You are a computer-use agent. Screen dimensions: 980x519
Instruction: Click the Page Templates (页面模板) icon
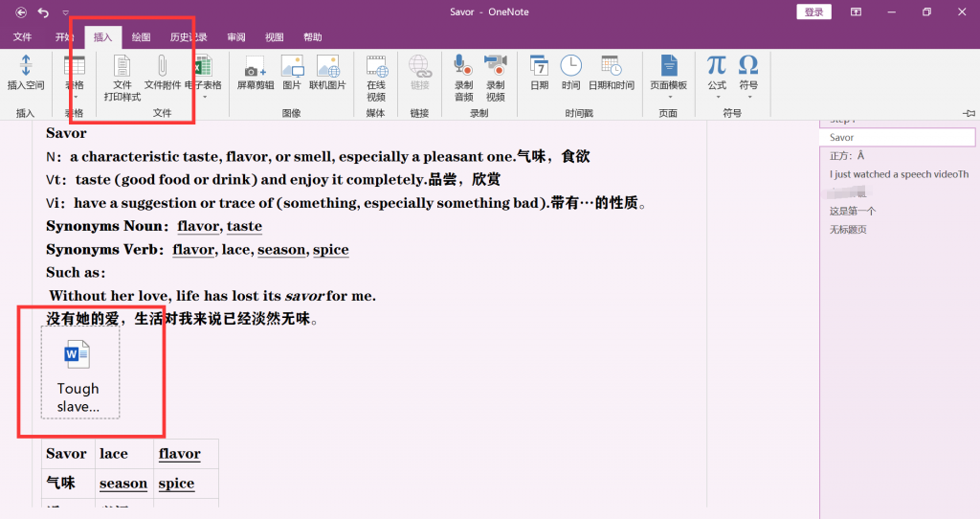point(669,66)
